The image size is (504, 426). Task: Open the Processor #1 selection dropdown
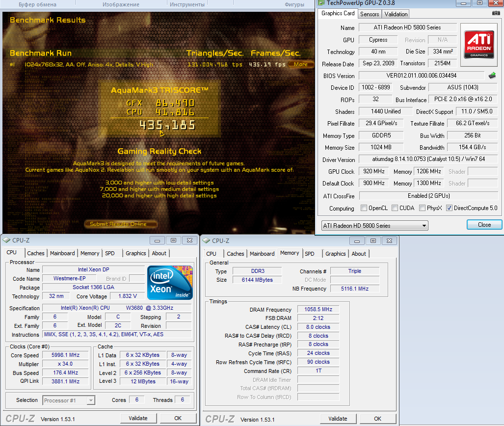pos(69,400)
